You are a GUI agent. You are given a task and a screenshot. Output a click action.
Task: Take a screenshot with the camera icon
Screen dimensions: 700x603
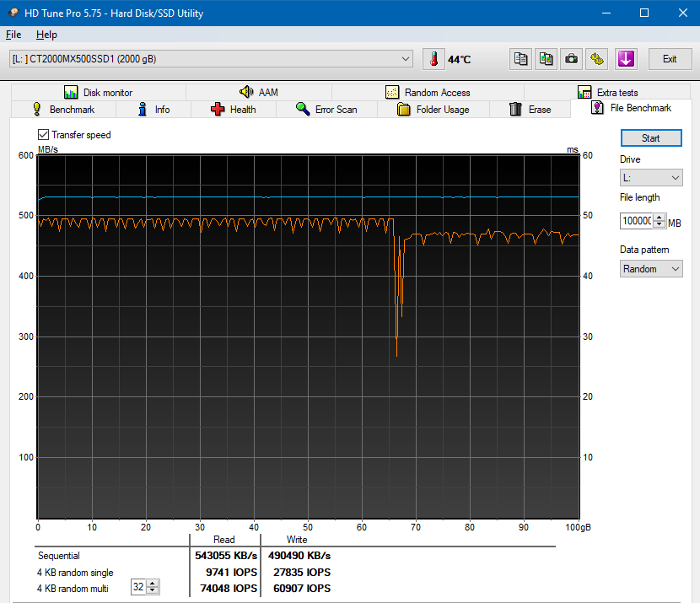tap(571, 59)
